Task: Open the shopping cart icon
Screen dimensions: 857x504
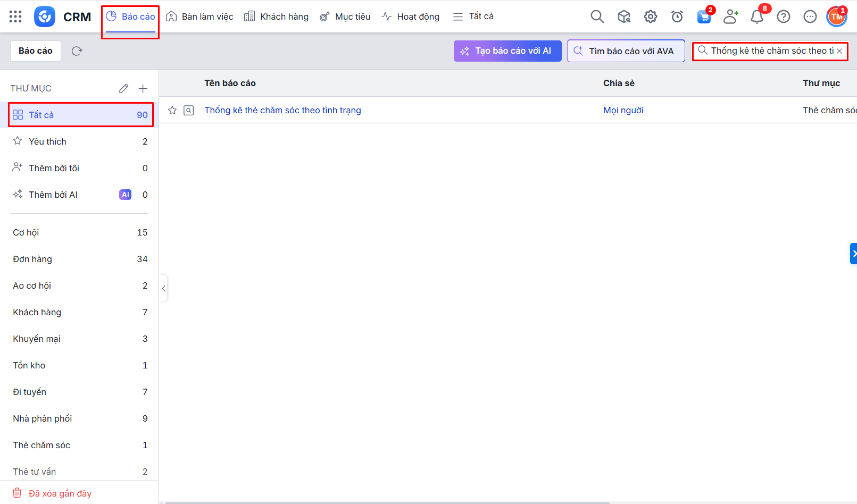Action: point(704,16)
